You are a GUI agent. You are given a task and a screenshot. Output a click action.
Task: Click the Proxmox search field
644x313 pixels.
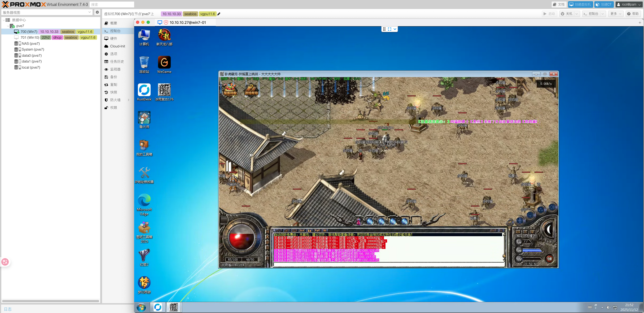pyautogui.click(x=112, y=5)
